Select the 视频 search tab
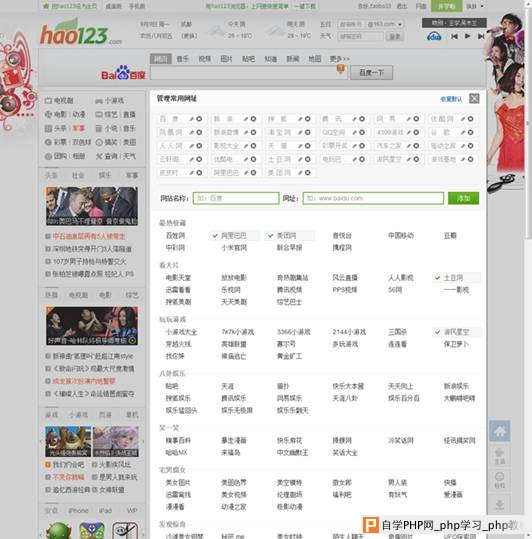 pos(204,59)
